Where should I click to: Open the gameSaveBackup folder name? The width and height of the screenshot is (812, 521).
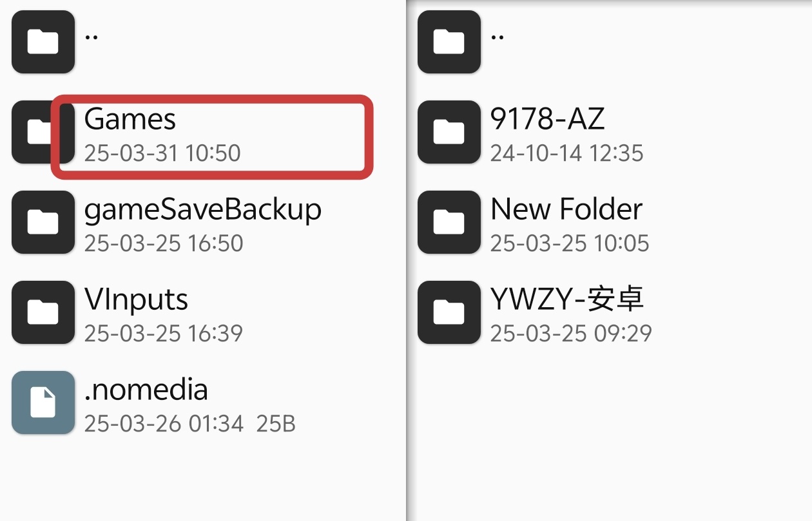pyautogui.click(x=203, y=210)
